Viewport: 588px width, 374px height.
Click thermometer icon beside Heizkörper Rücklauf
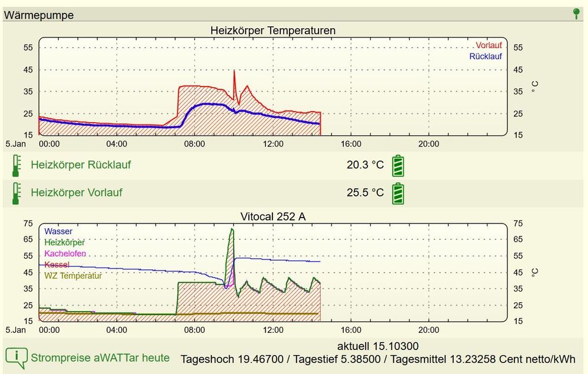[x=16, y=165]
